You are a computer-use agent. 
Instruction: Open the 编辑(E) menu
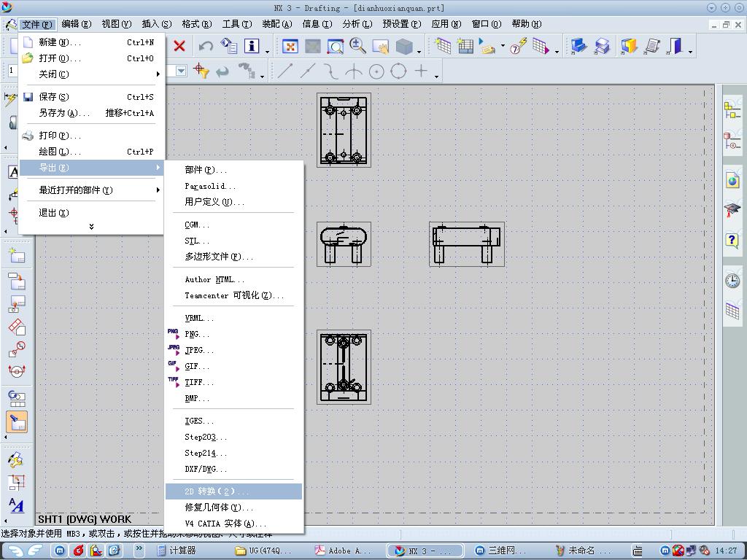point(76,24)
